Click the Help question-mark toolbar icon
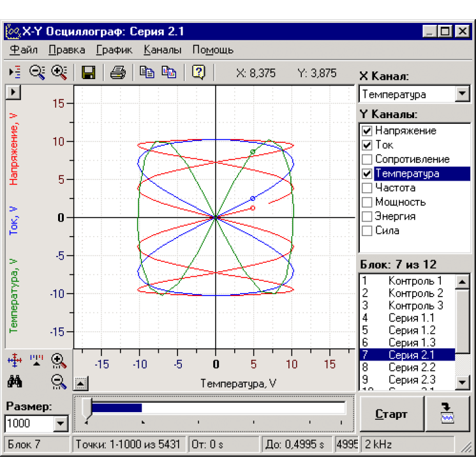 (198, 73)
